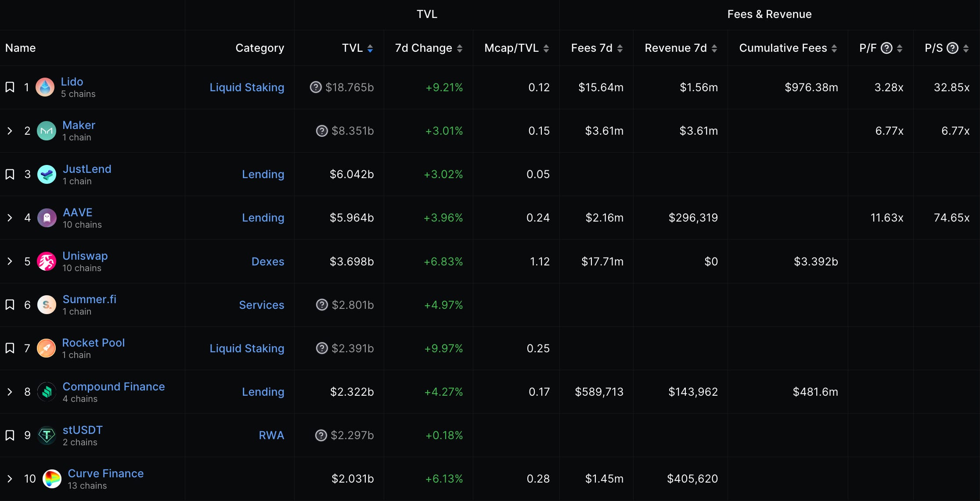Open the Lido protocol link
Image resolution: width=980 pixels, height=501 pixels.
tap(72, 82)
